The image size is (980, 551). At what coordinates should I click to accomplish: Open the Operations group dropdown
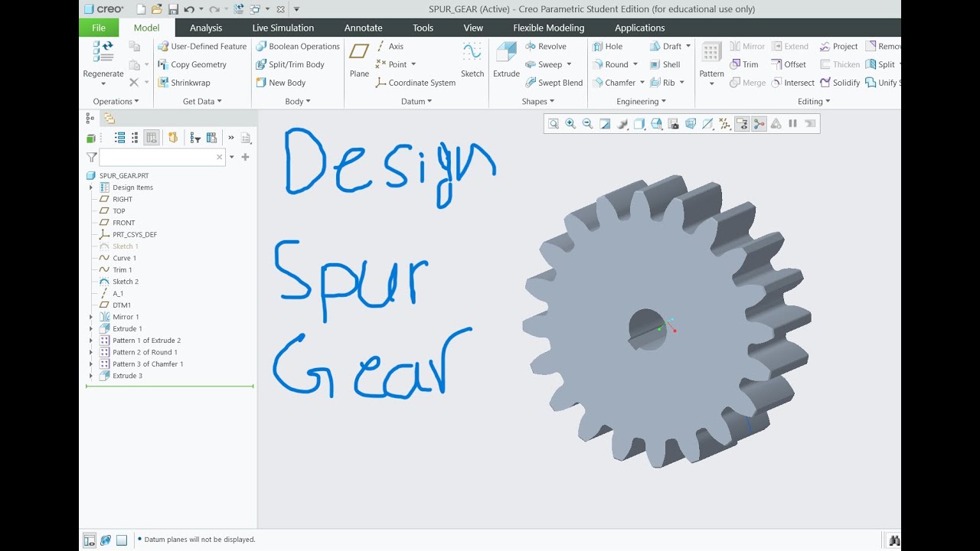tap(116, 101)
